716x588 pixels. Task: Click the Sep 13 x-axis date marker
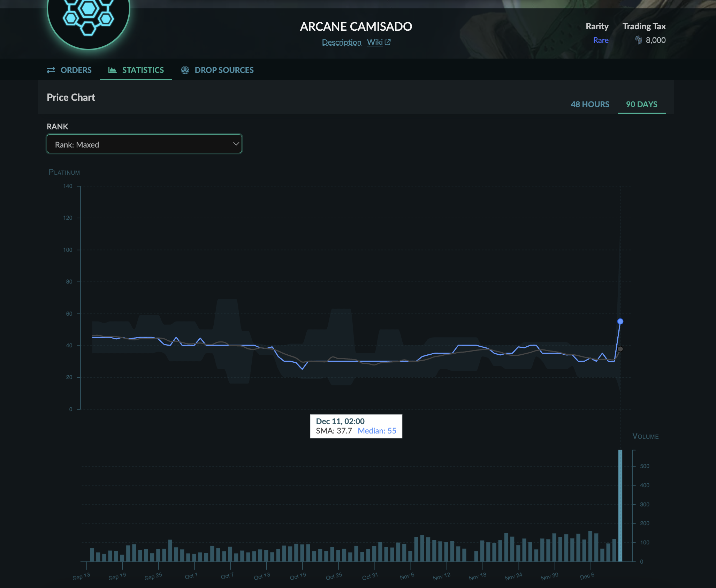point(82,576)
